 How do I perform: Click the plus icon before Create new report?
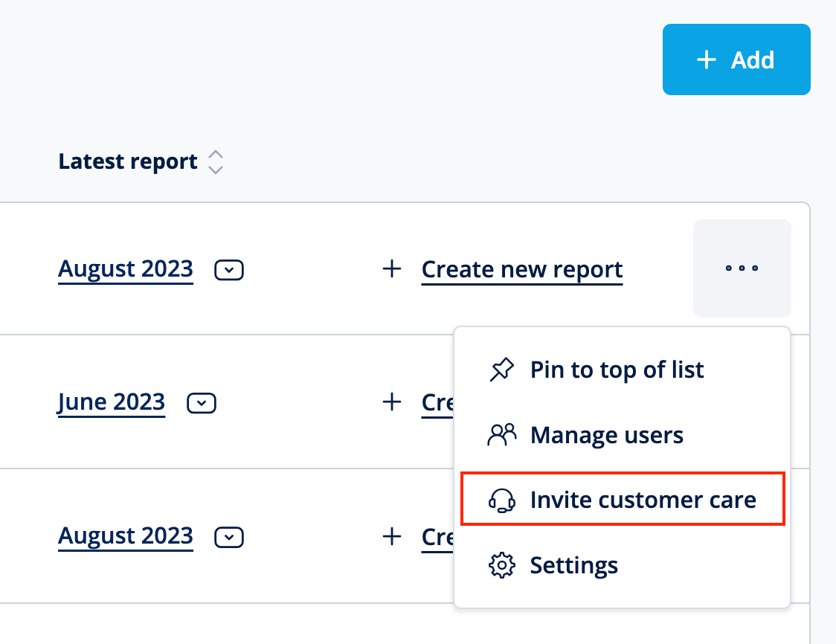(391, 269)
